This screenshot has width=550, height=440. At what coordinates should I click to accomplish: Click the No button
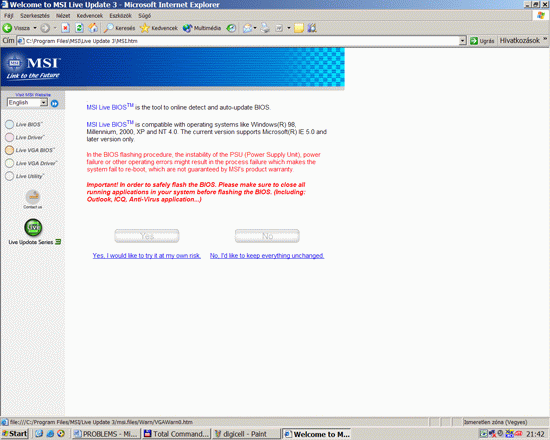(x=267, y=236)
